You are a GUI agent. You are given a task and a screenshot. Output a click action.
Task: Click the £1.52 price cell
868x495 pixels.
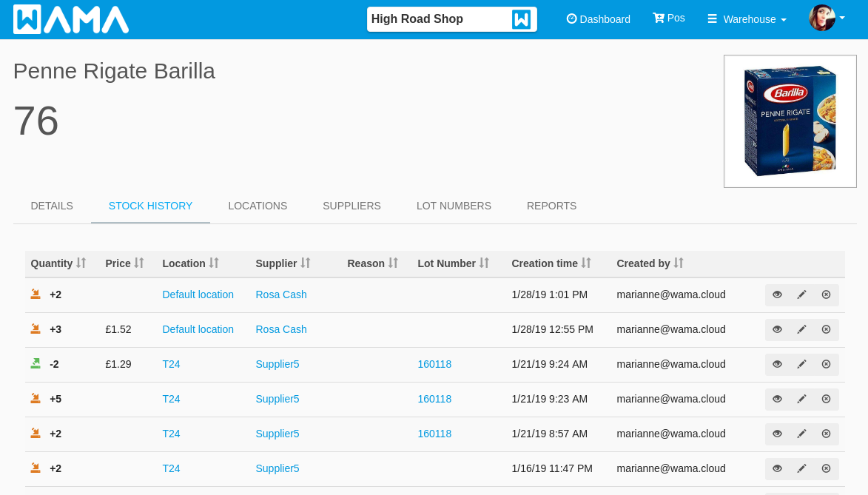pyautogui.click(x=118, y=329)
